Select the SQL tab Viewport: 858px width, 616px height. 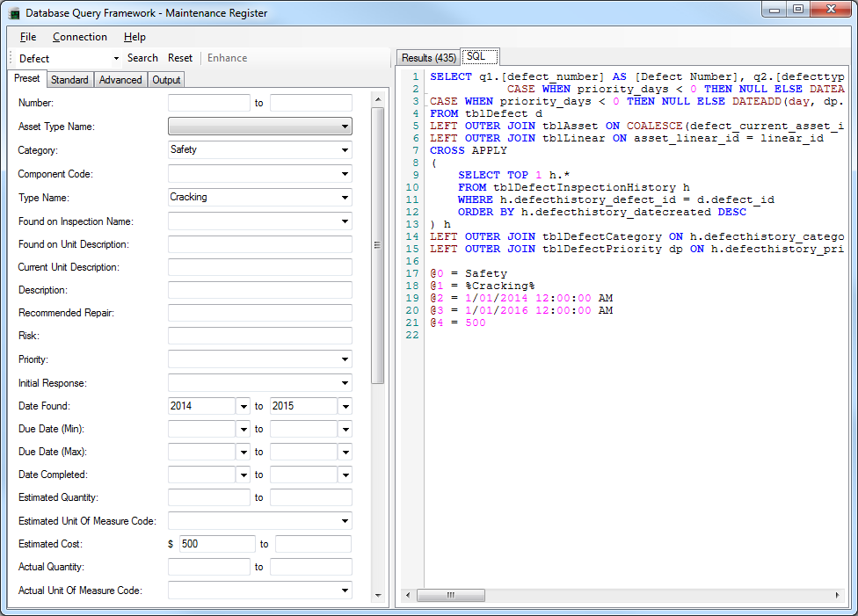click(x=480, y=56)
